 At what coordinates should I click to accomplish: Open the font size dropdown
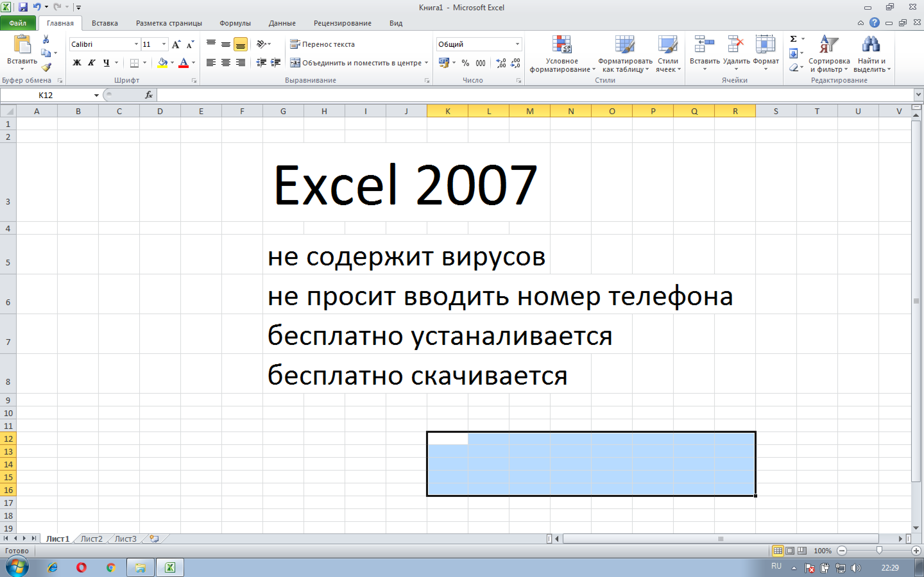pyautogui.click(x=164, y=44)
